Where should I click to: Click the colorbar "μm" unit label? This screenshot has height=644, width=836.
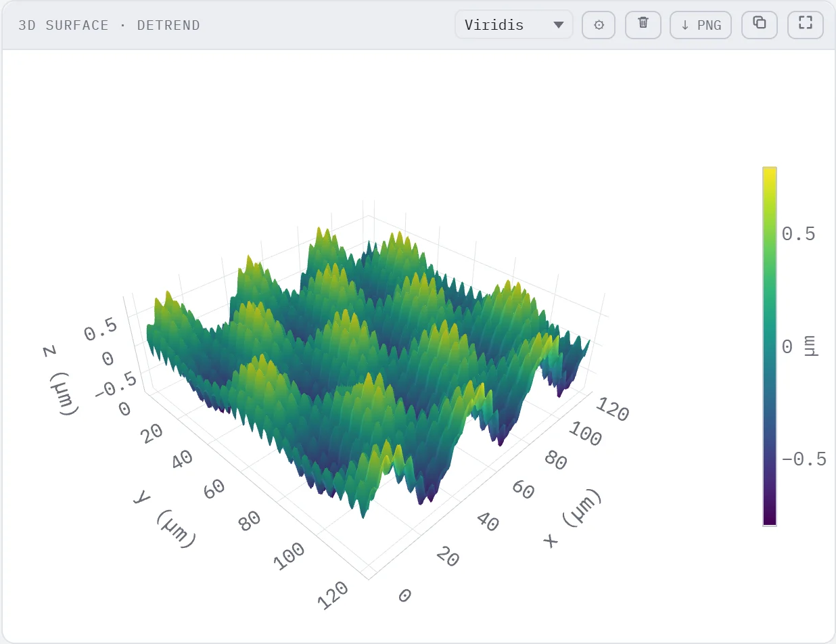click(x=810, y=346)
